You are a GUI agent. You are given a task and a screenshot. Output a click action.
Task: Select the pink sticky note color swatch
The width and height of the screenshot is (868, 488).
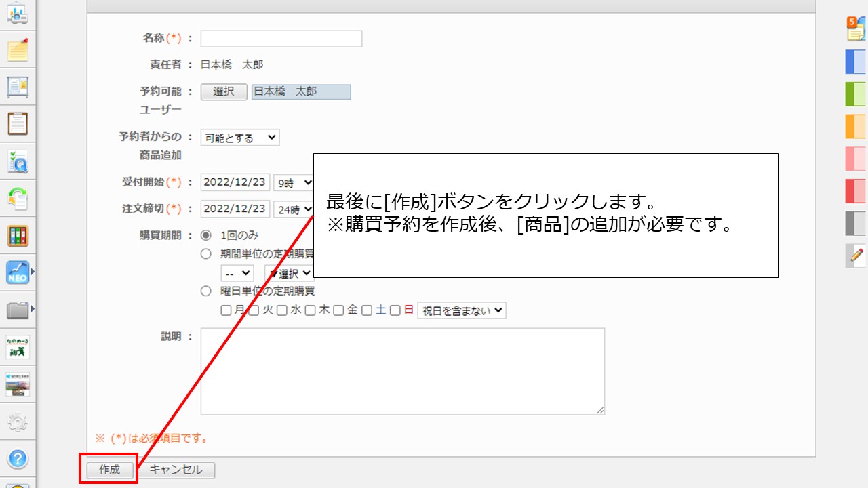pyautogui.click(x=856, y=159)
